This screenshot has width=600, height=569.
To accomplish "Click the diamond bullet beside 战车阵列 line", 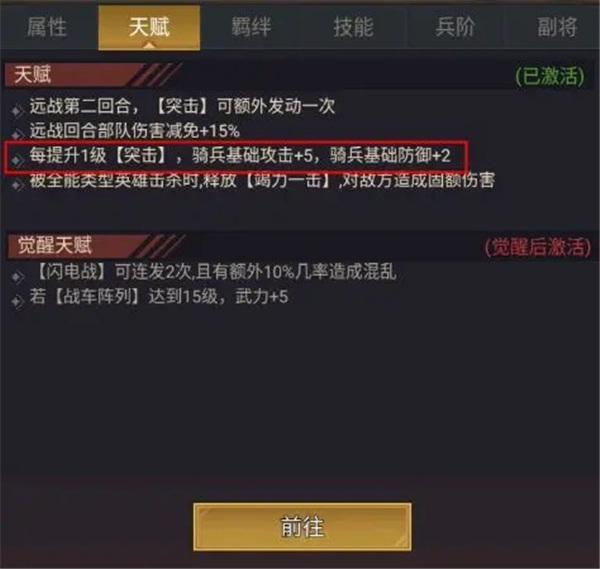I will click(x=17, y=302).
